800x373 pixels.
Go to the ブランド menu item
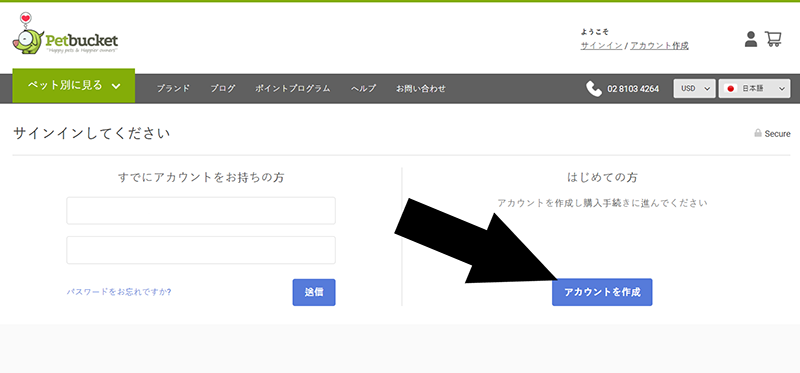(x=173, y=88)
